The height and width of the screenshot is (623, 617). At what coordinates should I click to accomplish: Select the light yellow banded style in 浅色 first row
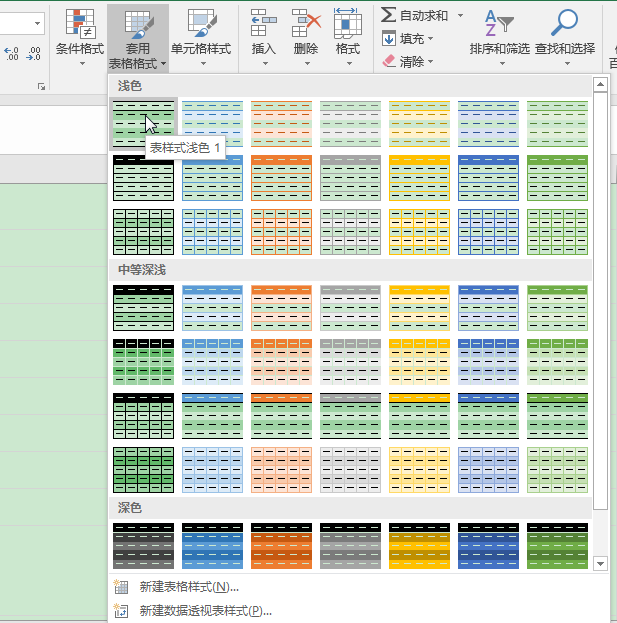point(420,124)
